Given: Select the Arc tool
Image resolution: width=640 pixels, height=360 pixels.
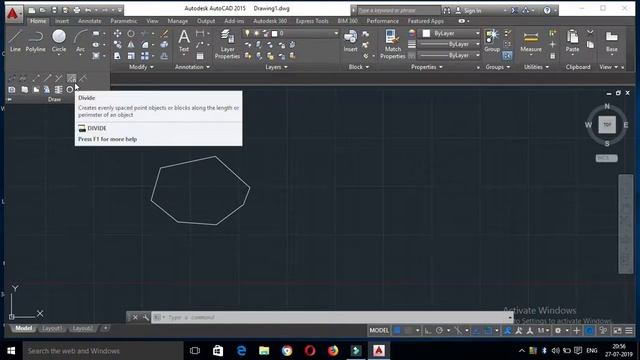Looking at the screenshot, I should [x=80, y=41].
